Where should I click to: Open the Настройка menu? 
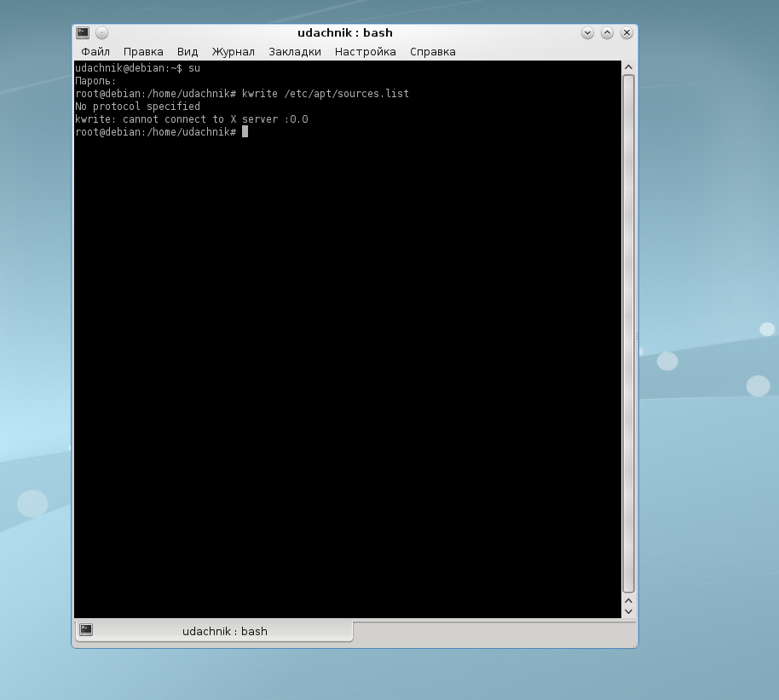[365, 52]
